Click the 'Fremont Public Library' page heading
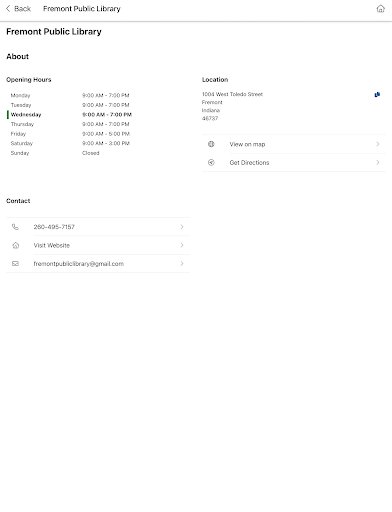 (54, 32)
